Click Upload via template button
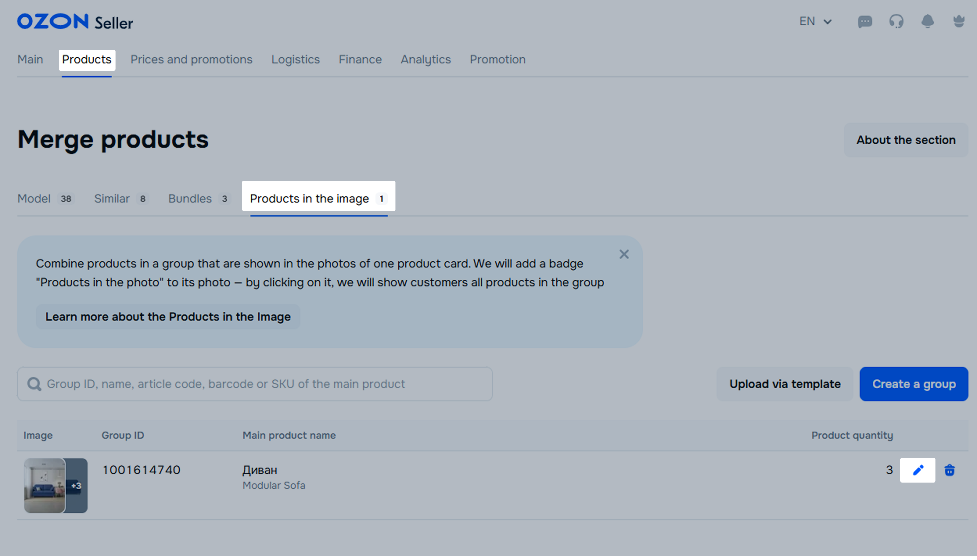 [785, 384]
